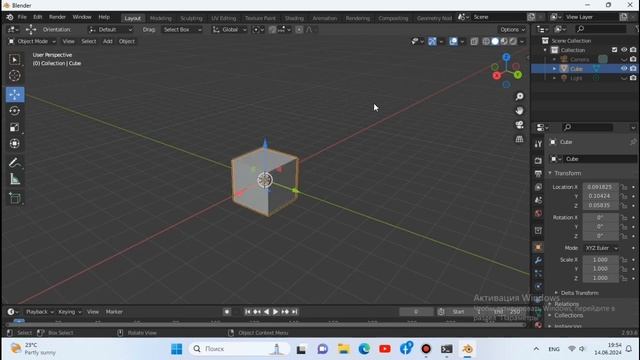
Task: Toggle Show Overlays in viewport header
Action: pyautogui.click(x=453, y=41)
